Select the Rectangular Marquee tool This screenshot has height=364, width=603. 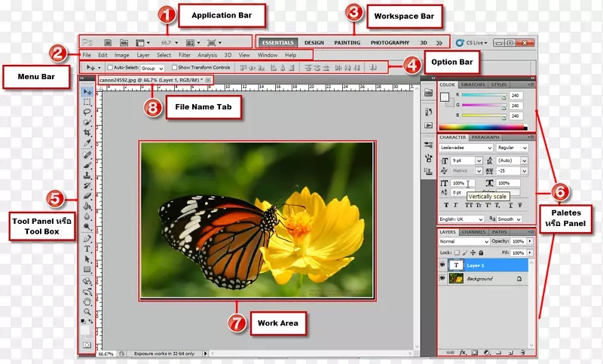87,102
